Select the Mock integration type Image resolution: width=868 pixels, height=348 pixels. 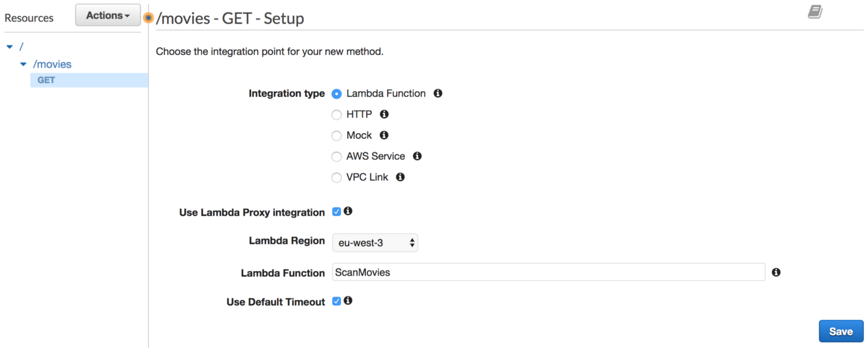coord(337,136)
